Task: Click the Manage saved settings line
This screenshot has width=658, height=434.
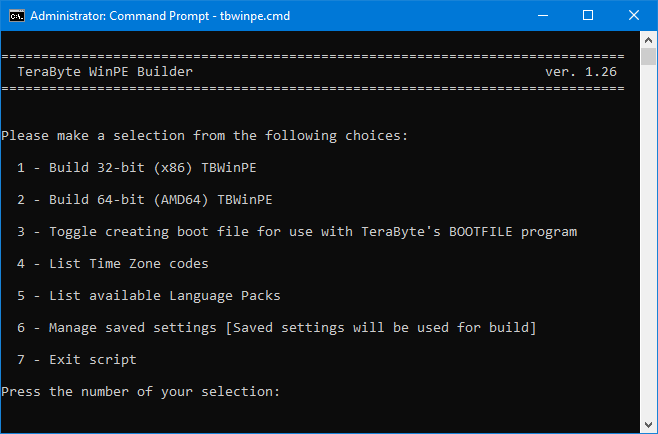Action: [x=277, y=328]
